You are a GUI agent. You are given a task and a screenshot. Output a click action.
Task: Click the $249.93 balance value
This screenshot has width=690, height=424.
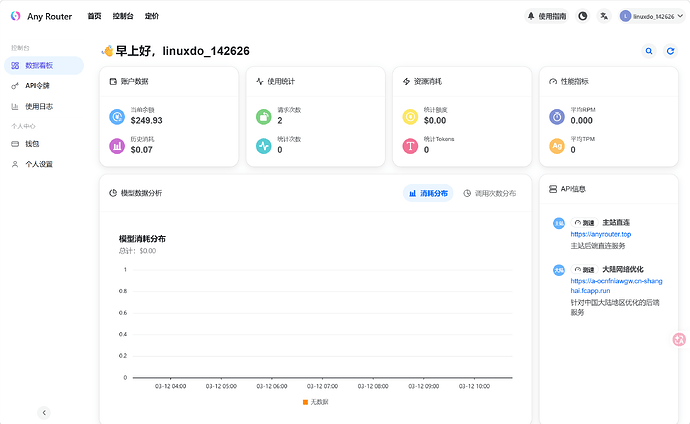[x=147, y=121]
